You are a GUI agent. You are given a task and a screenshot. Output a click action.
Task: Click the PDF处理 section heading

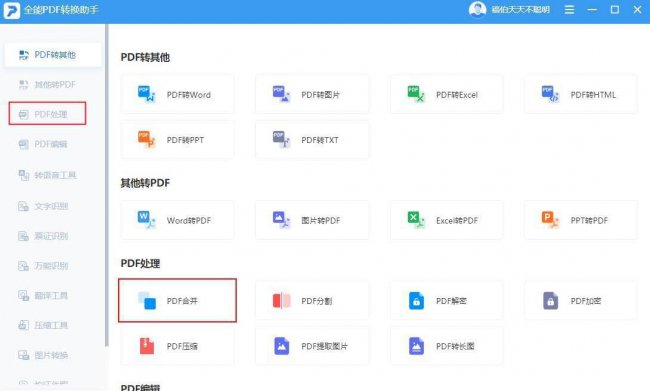coord(140,263)
